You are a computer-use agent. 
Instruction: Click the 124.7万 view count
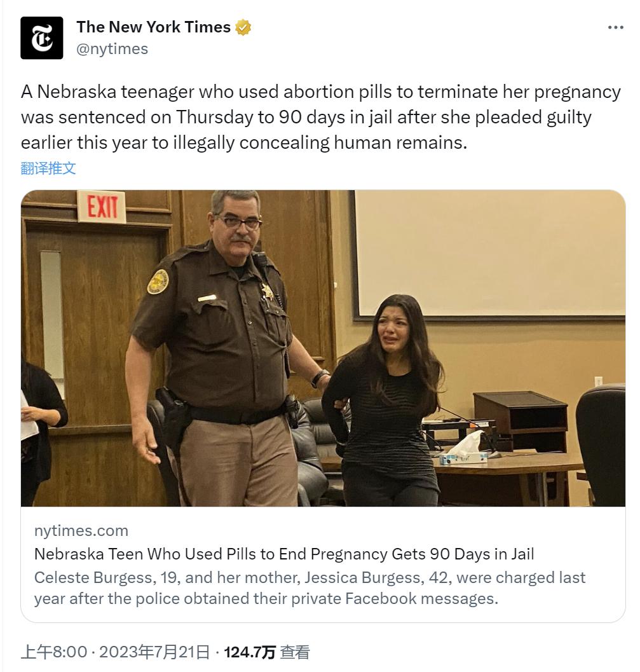point(249,652)
